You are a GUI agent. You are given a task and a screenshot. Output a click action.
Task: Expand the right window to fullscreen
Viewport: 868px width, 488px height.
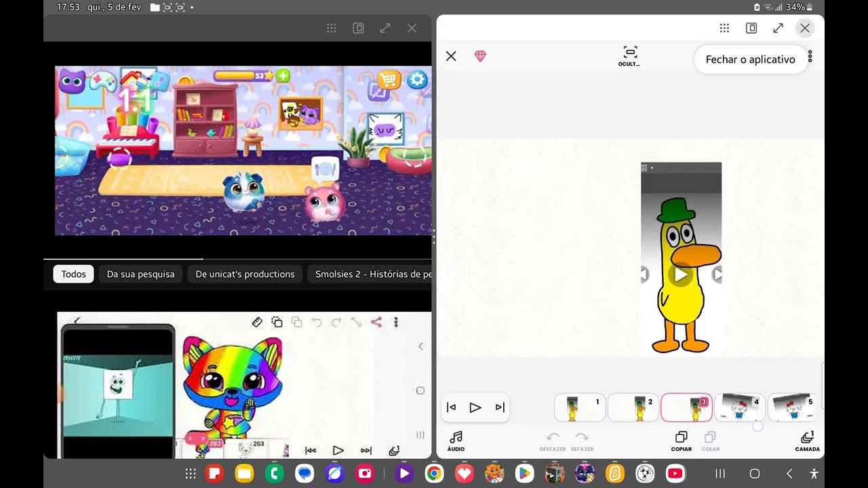click(778, 28)
